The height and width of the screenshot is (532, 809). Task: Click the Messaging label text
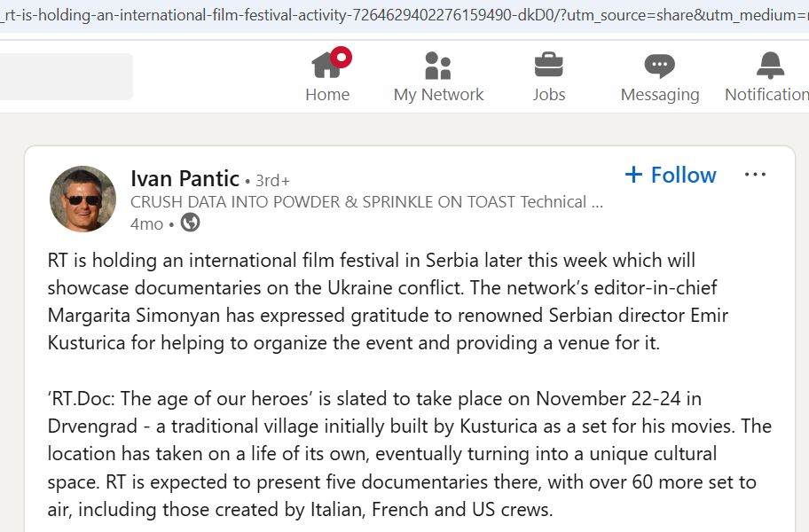pyautogui.click(x=660, y=96)
